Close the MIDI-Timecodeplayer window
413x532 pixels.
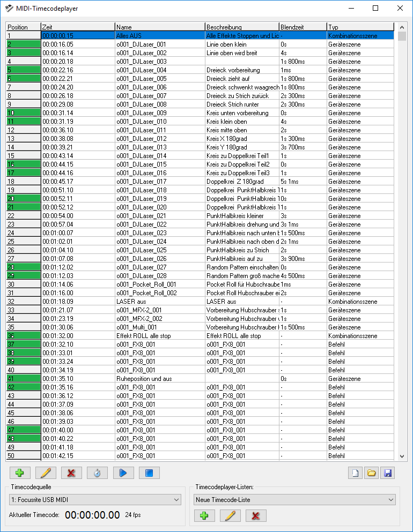click(x=400, y=8)
